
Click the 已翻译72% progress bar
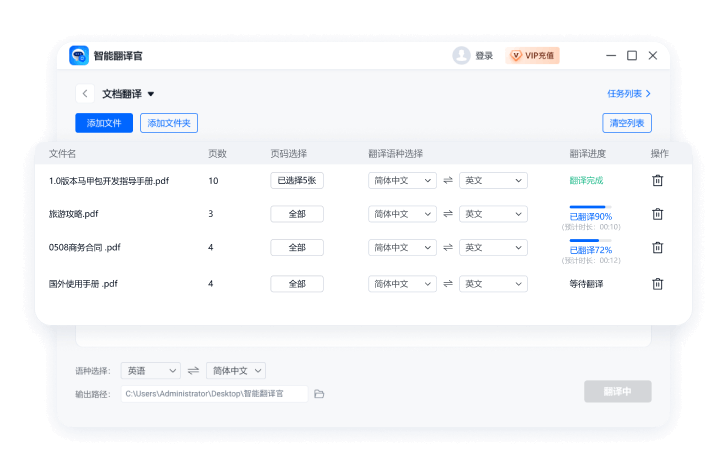591,241
